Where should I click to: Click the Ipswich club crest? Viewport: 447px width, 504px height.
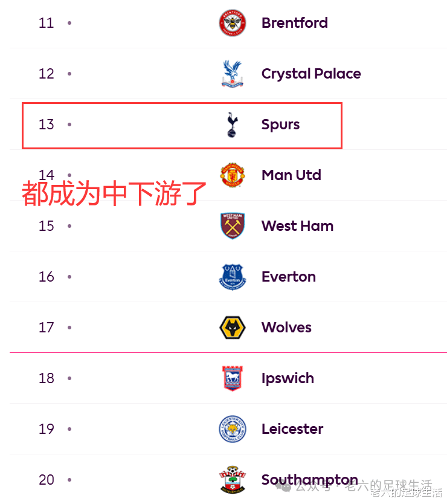click(x=232, y=378)
